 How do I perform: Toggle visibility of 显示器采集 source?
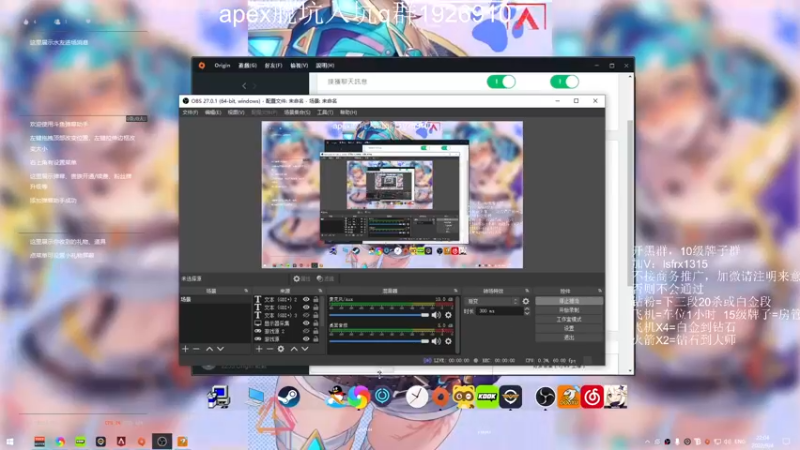(x=306, y=323)
